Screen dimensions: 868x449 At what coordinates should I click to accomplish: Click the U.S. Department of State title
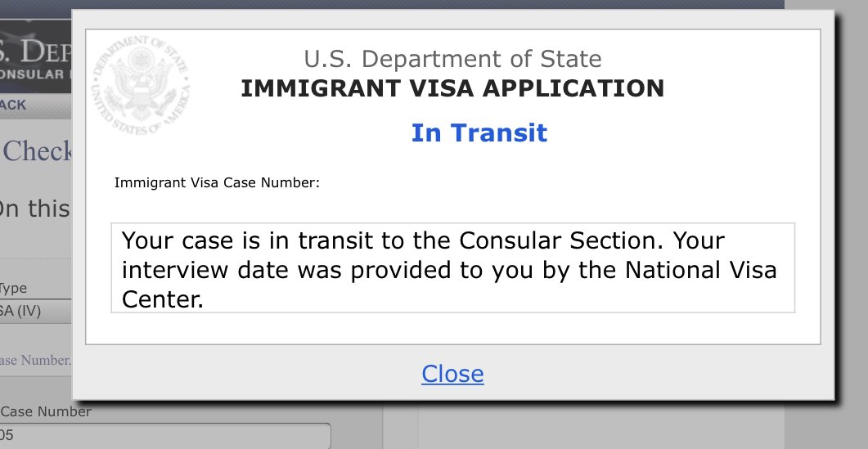(x=452, y=59)
